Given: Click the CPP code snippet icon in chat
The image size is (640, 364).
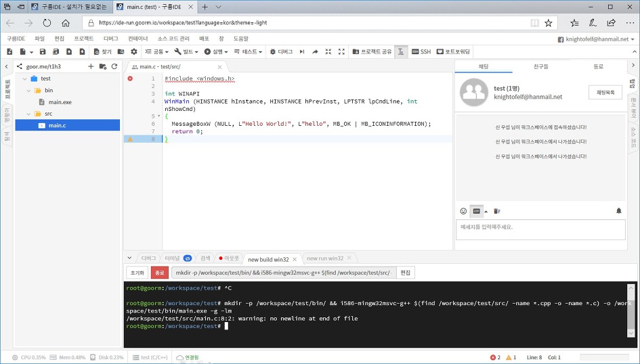Looking at the screenshot, I should click(476, 211).
